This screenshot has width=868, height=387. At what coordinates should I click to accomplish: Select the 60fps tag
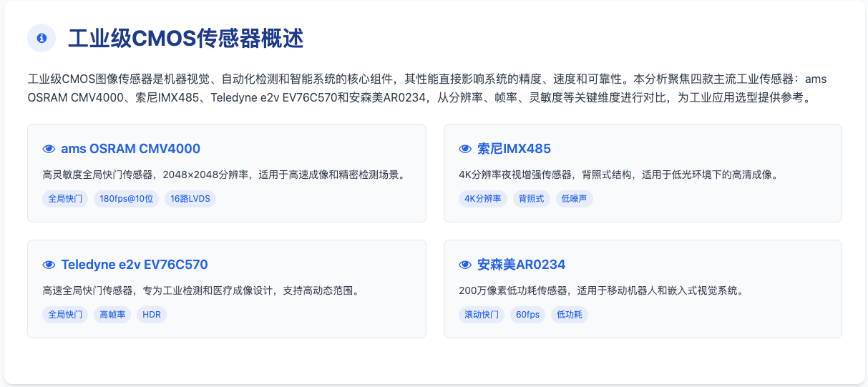(x=527, y=315)
